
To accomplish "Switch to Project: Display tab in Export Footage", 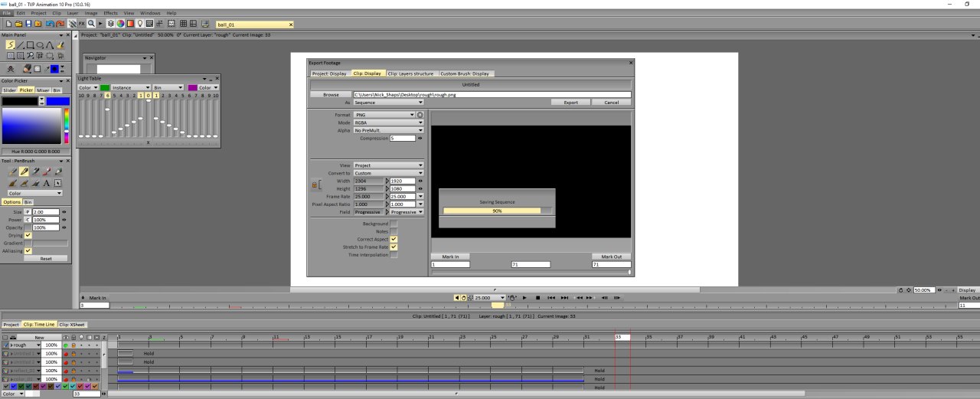I will coord(328,74).
